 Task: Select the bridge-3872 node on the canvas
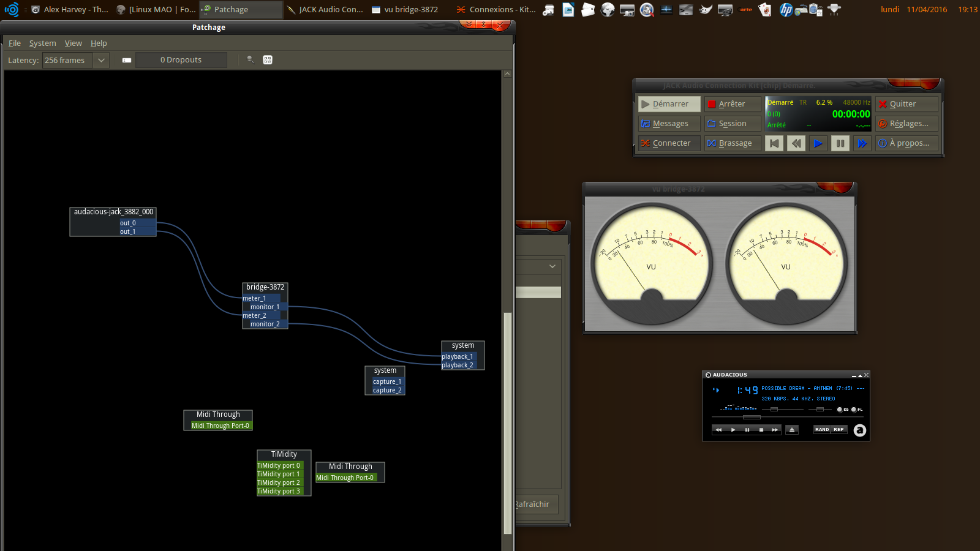tap(265, 287)
